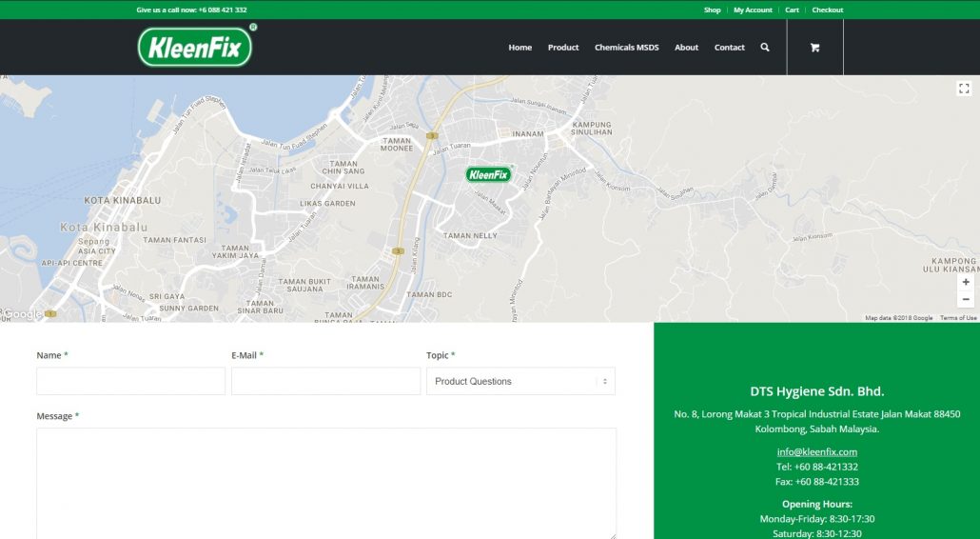Image resolution: width=980 pixels, height=539 pixels.
Task: Click the info@kleenfix.com email link
Action: point(816,451)
